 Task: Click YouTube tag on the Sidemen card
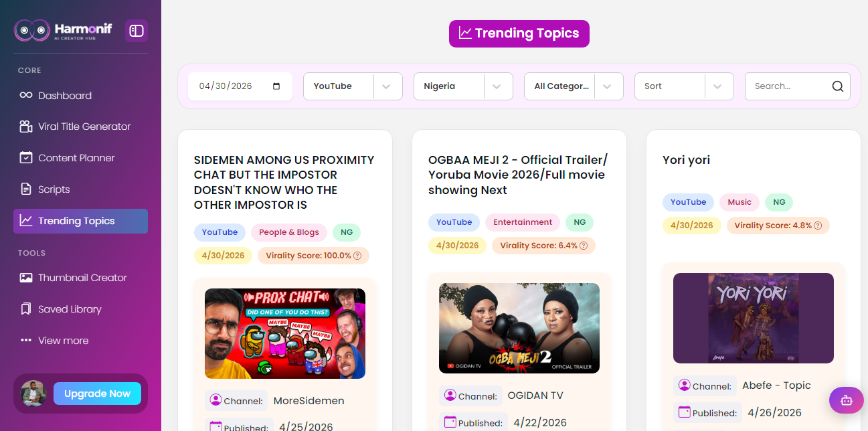[x=220, y=232]
